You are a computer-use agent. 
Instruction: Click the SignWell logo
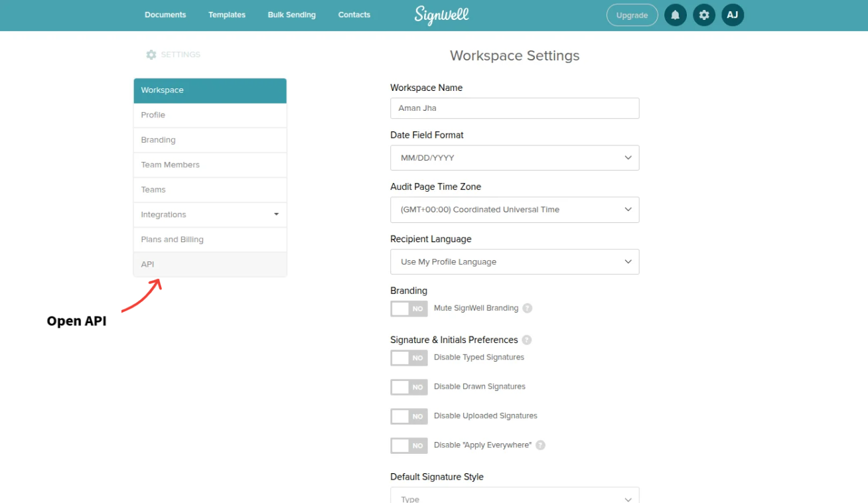pyautogui.click(x=441, y=15)
